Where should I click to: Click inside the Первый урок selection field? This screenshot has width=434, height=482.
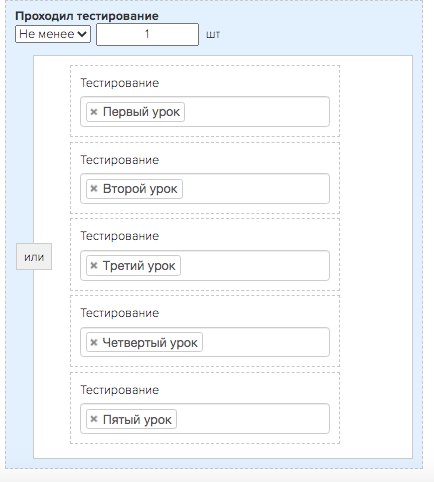point(205,112)
